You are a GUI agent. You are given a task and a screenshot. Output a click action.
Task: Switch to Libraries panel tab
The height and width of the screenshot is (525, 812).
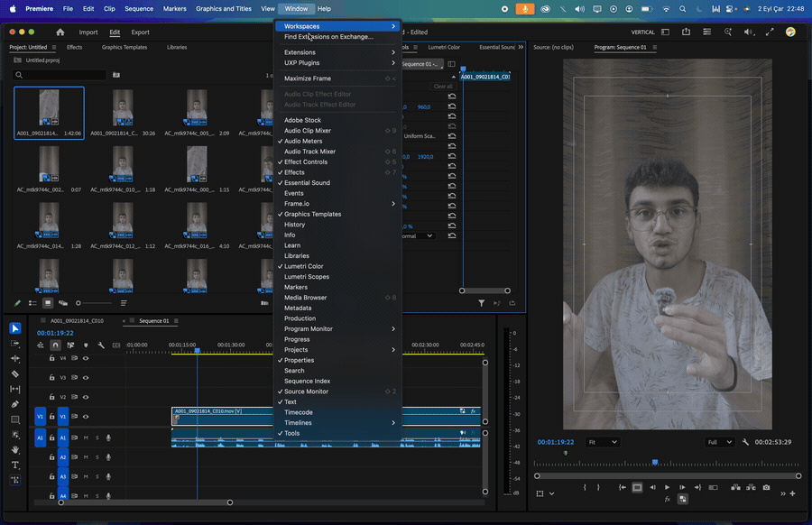pyautogui.click(x=177, y=47)
